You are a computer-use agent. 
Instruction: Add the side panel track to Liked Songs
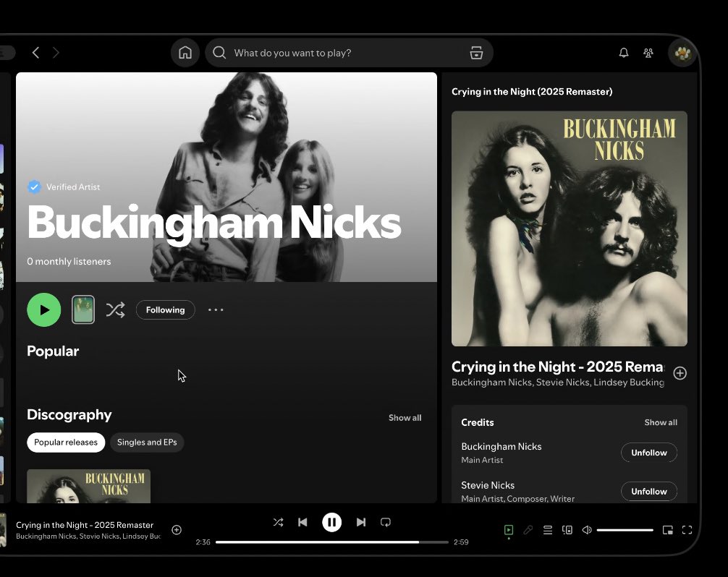(680, 373)
